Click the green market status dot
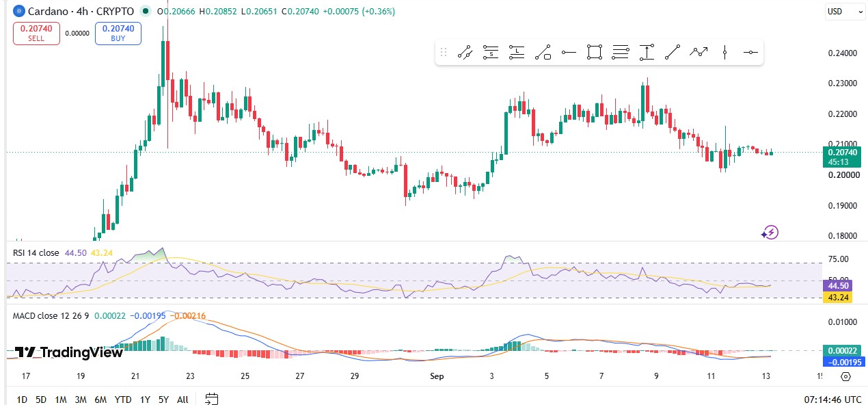 pos(145,12)
